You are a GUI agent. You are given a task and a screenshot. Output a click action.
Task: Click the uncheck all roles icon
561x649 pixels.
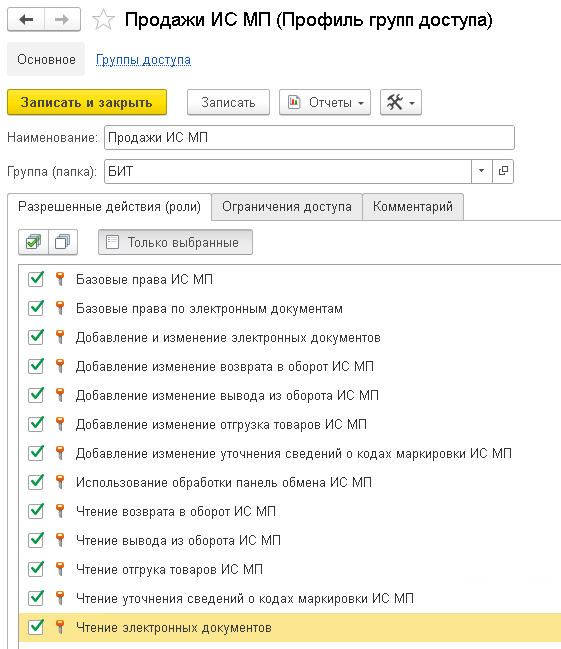click(63, 242)
